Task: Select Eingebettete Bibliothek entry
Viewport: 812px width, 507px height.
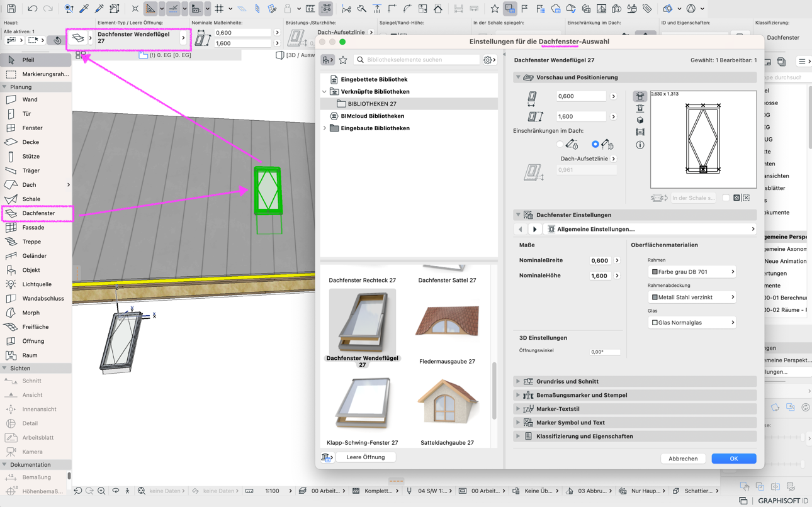Action: (x=369, y=80)
